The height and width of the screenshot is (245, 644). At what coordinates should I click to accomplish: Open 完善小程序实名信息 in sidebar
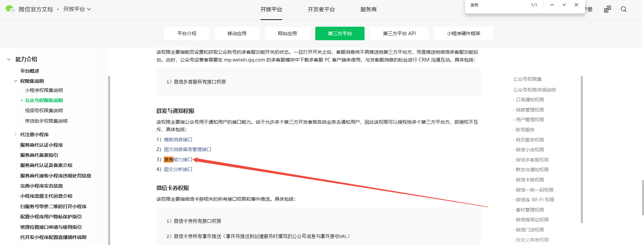(x=42, y=186)
